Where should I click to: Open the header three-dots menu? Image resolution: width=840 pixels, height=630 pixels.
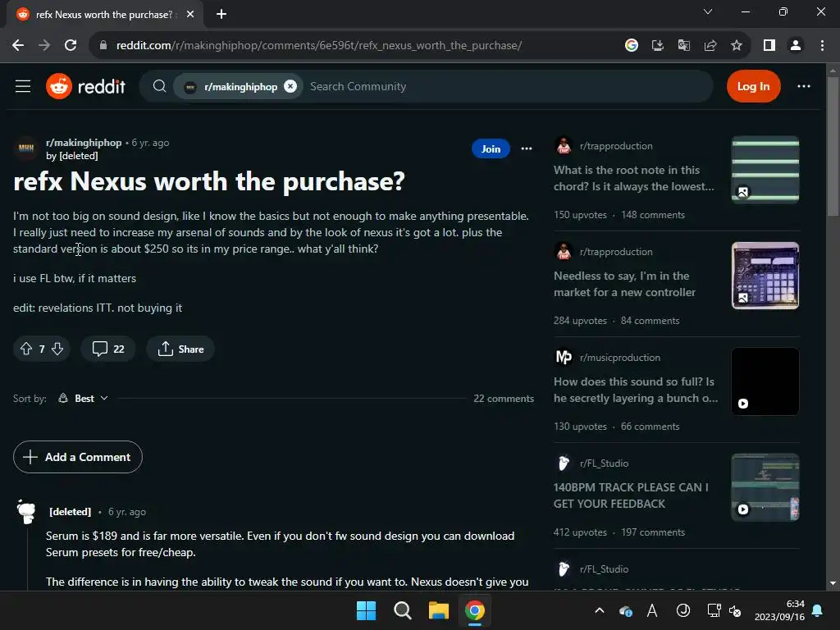(804, 86)
